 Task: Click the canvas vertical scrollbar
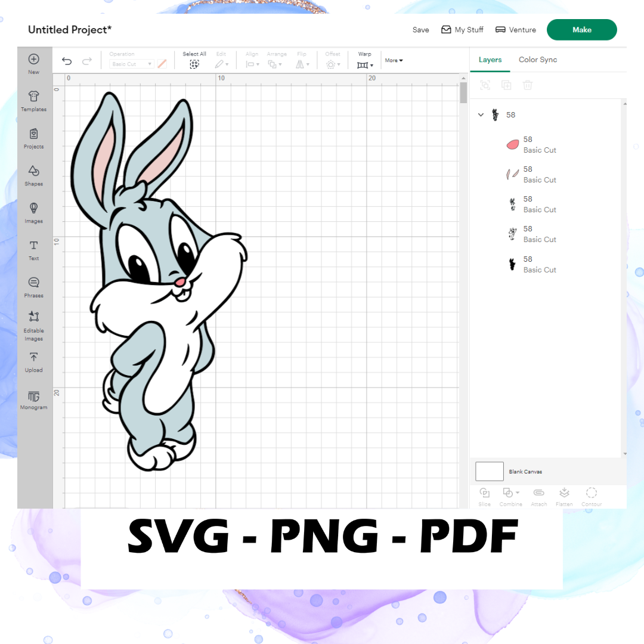(463, 93)
